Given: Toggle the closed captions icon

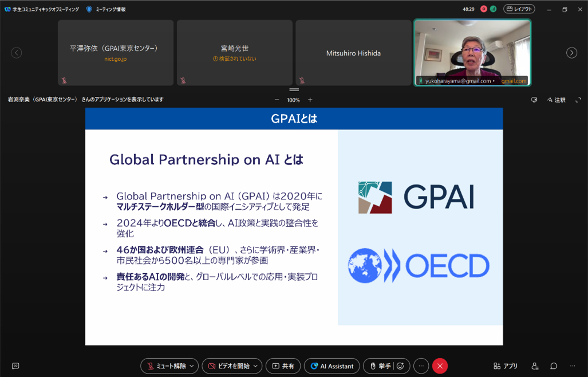Looking at the screenshot, I should [x=15, y=366].
